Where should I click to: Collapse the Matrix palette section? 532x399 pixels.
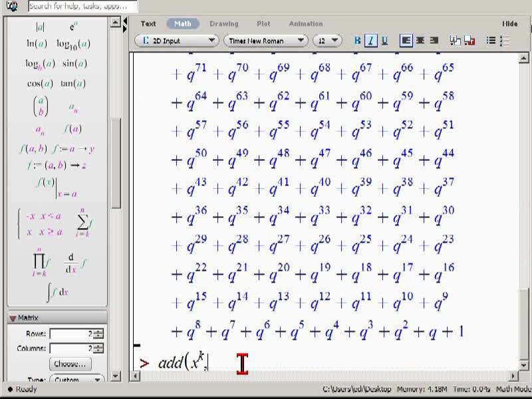coord(13,319)
